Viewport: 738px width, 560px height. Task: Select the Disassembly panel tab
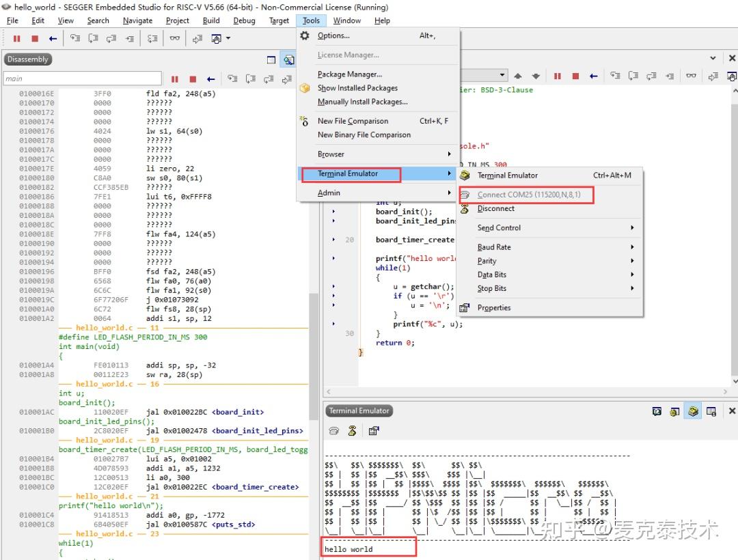click(28, 59)
